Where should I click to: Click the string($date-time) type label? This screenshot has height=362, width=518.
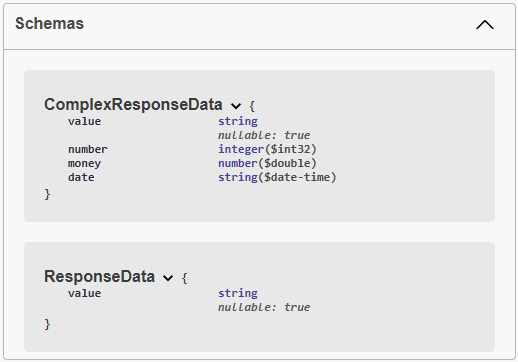click(277, 177)
